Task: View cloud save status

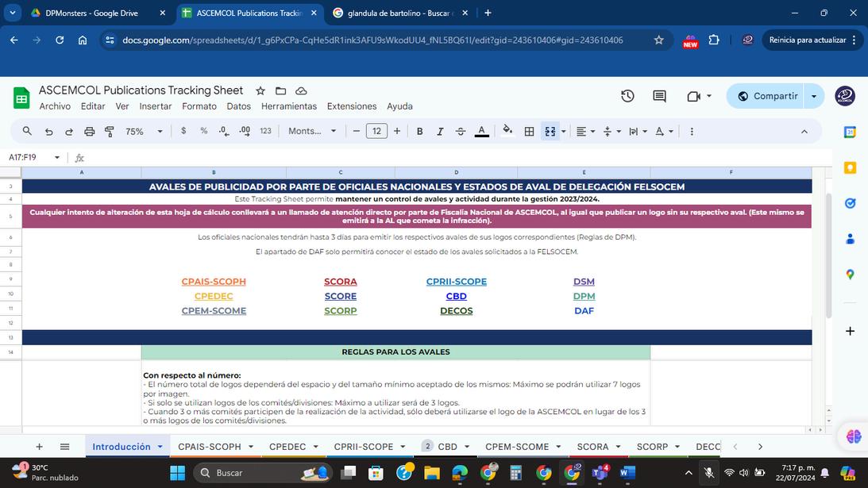Action: click(x=301, y=90)
